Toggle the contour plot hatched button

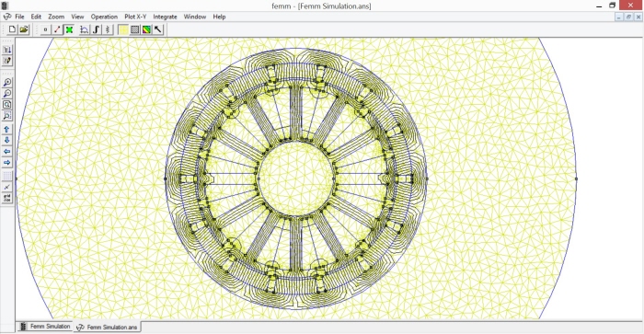(134, 29)
